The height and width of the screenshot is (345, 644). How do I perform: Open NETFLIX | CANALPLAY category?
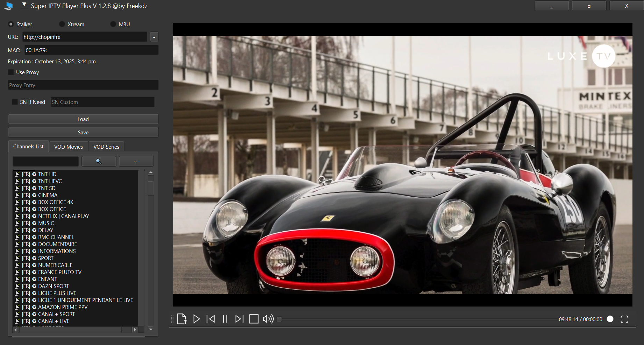63,216
